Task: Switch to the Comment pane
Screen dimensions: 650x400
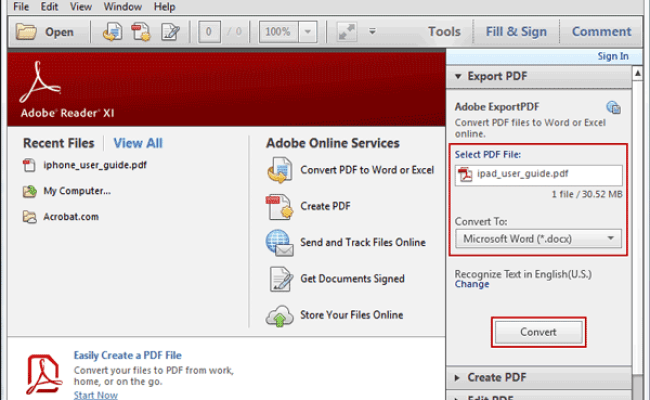Action: (601, 32)
